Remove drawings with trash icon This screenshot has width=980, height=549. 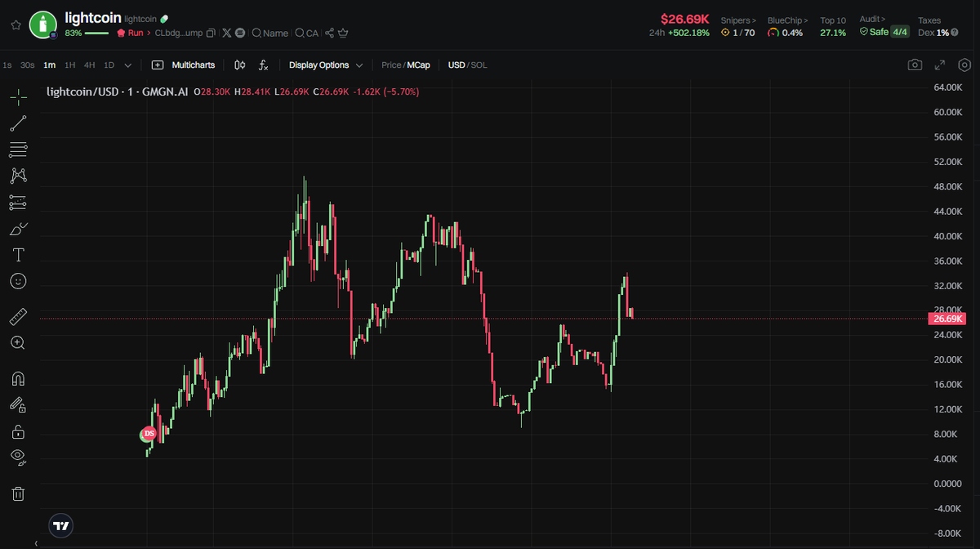tap(18, 493)
